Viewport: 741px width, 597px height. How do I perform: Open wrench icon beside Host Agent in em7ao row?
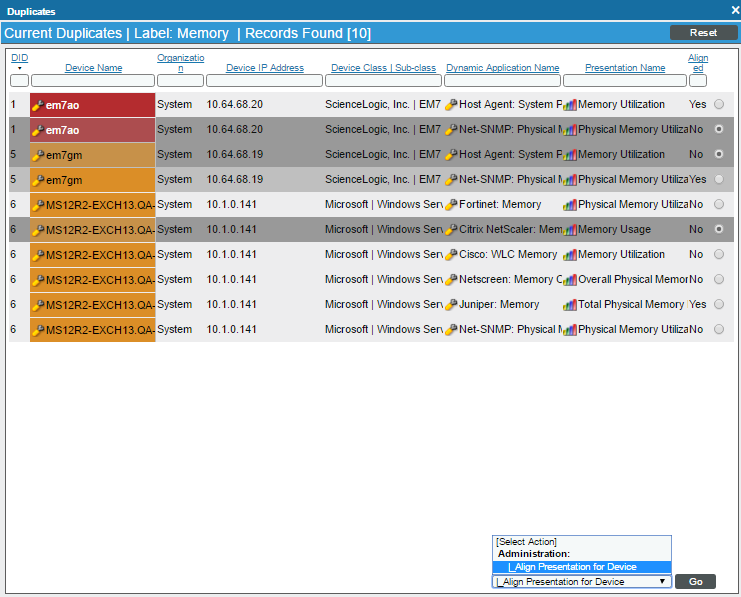click(451, 104)
